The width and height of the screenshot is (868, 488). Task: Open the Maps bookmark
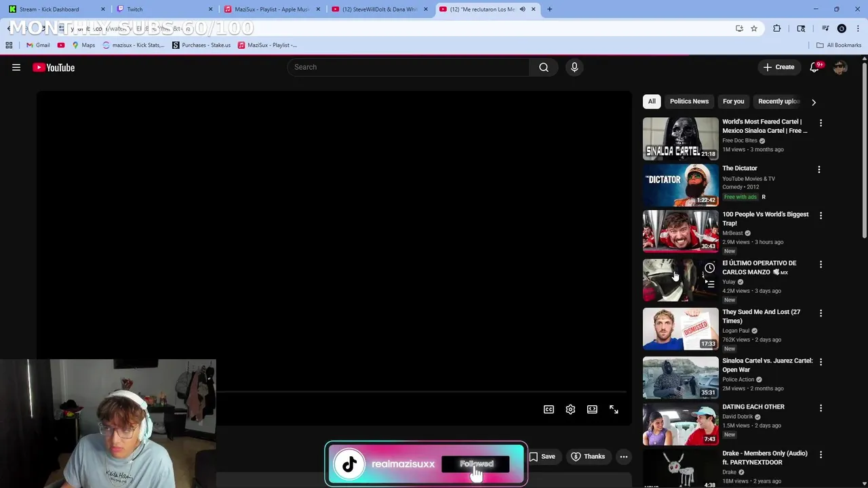[x=83, y=45]
